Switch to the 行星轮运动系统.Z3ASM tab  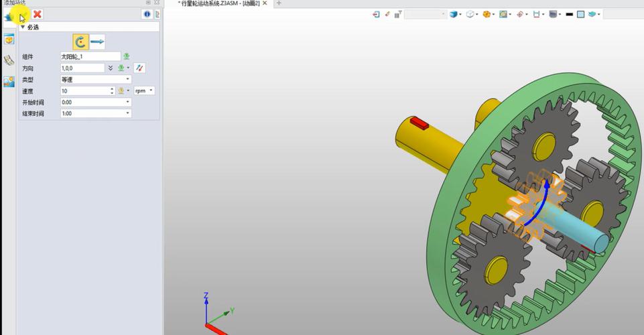(x=218, y=3)
